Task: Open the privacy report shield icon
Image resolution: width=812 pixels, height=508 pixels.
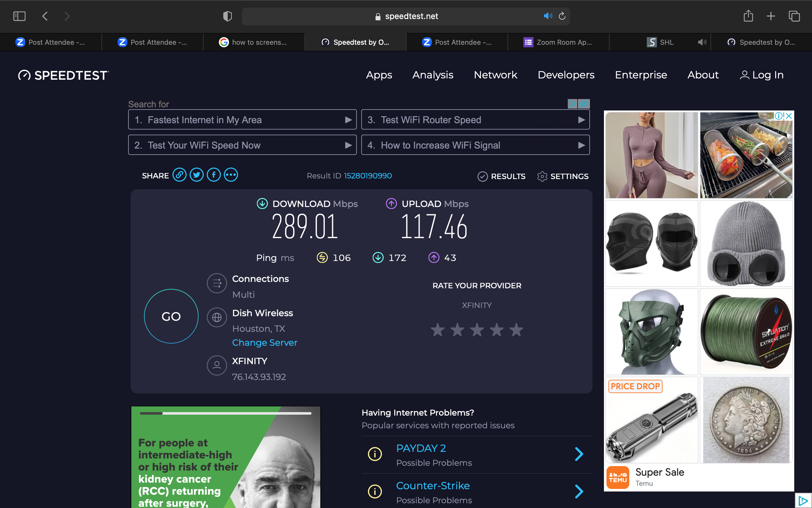Action: (227, 16)
